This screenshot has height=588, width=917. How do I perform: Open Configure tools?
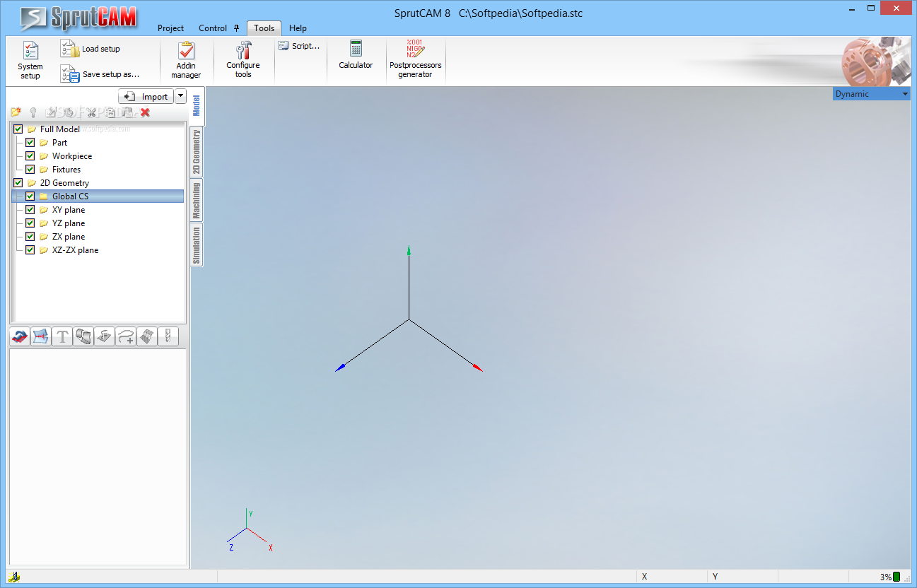[243, 59]
